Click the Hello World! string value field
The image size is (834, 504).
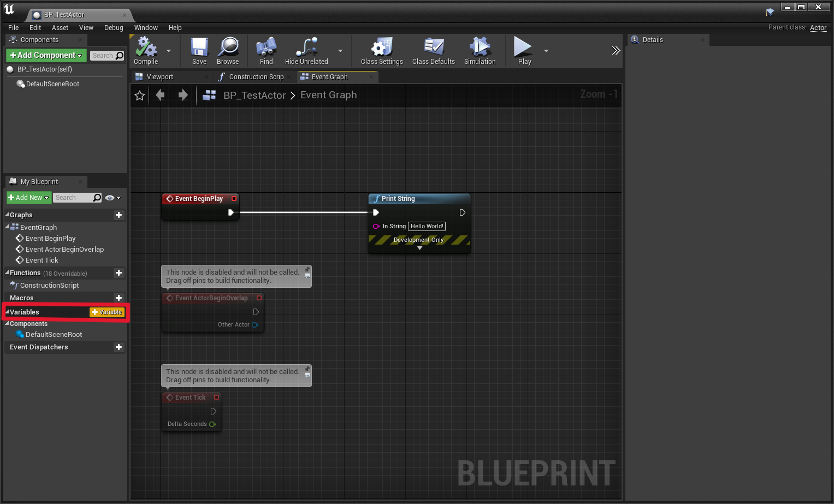[427, 226]
